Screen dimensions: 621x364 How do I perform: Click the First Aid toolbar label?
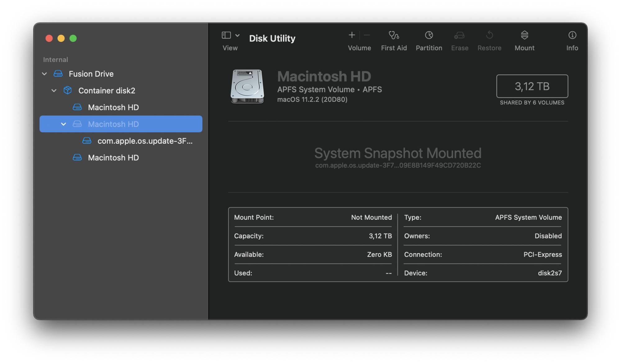click(x=394, y=48)
